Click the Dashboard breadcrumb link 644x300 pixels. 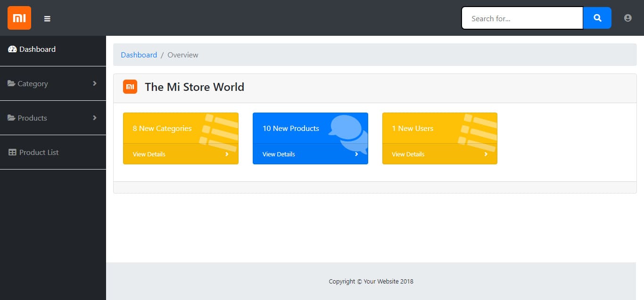click(139, 55)
